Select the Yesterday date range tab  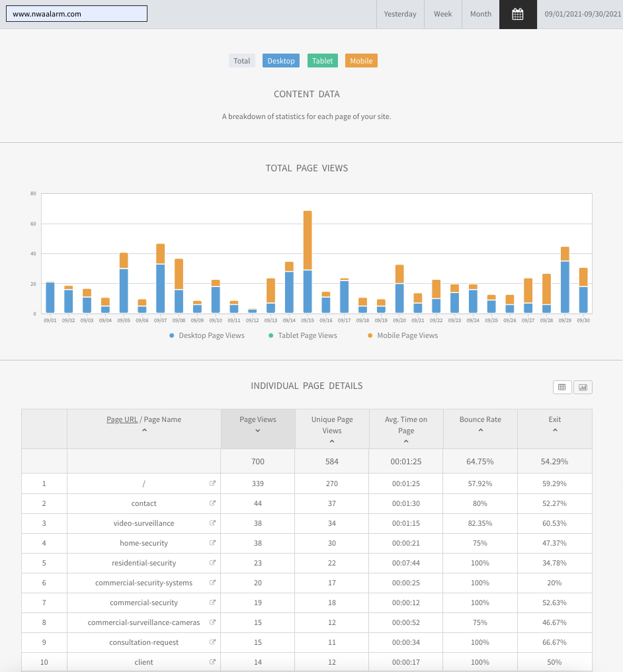click(x=400, y=14)
